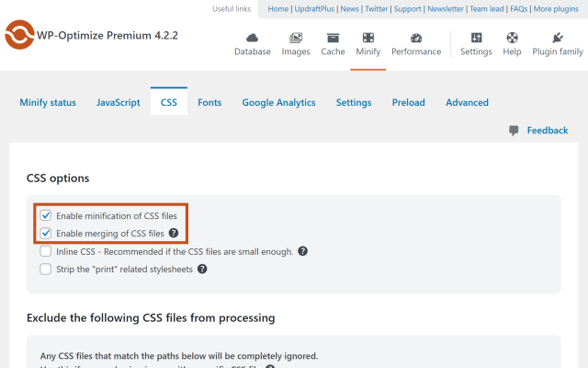Viewport: 588px width, 368px height.
Task: Select the CSS tab
Action: click(x=169, y=101)
